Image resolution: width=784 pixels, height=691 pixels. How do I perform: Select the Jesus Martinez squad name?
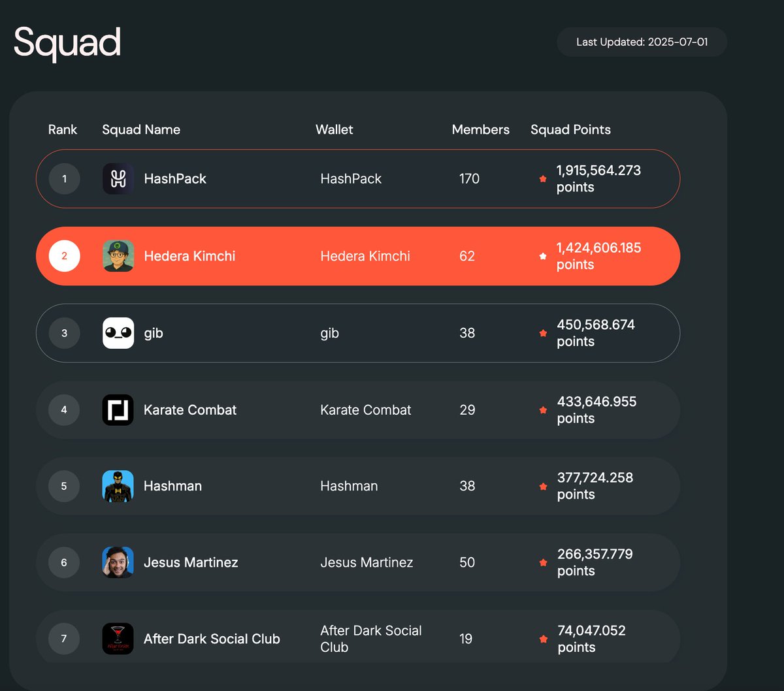coord(191,562)
